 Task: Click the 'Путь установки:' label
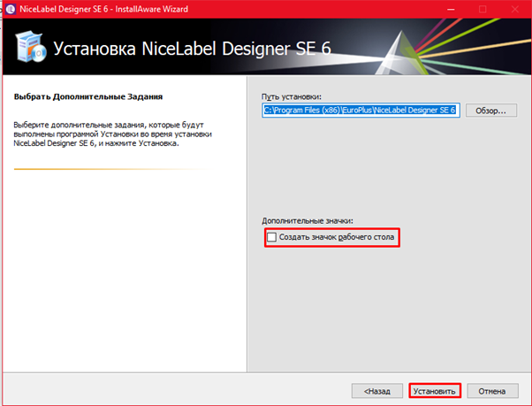292,96
